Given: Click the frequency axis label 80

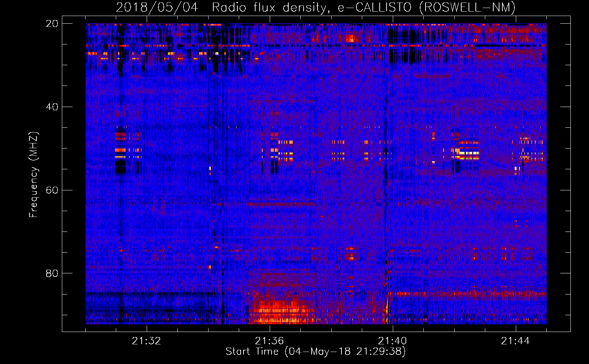Looking at the screenshot, I should [52, 273].
